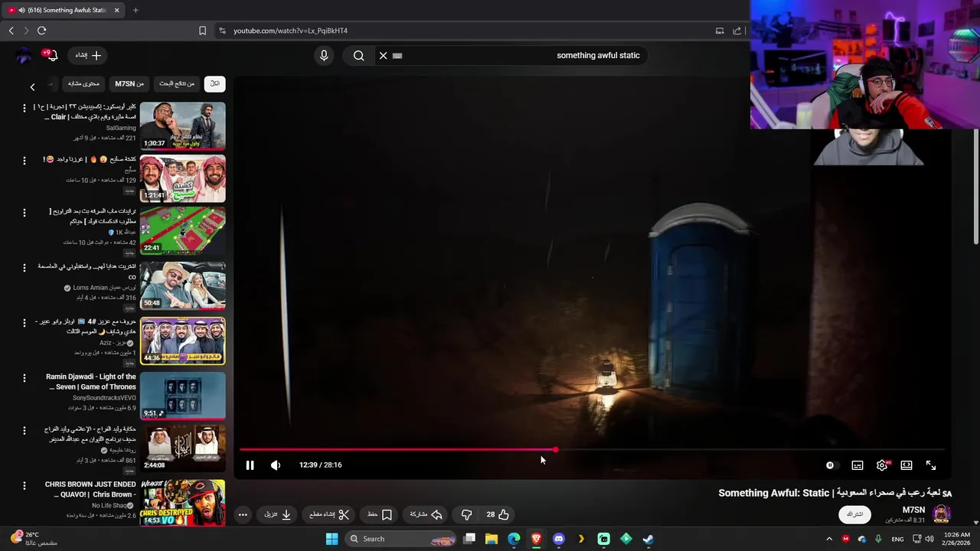Open Ramin Djawadi Light of the Seven title
Image resolution: width=980 pixels, height=551 pixels.
(x=91, y=382)
